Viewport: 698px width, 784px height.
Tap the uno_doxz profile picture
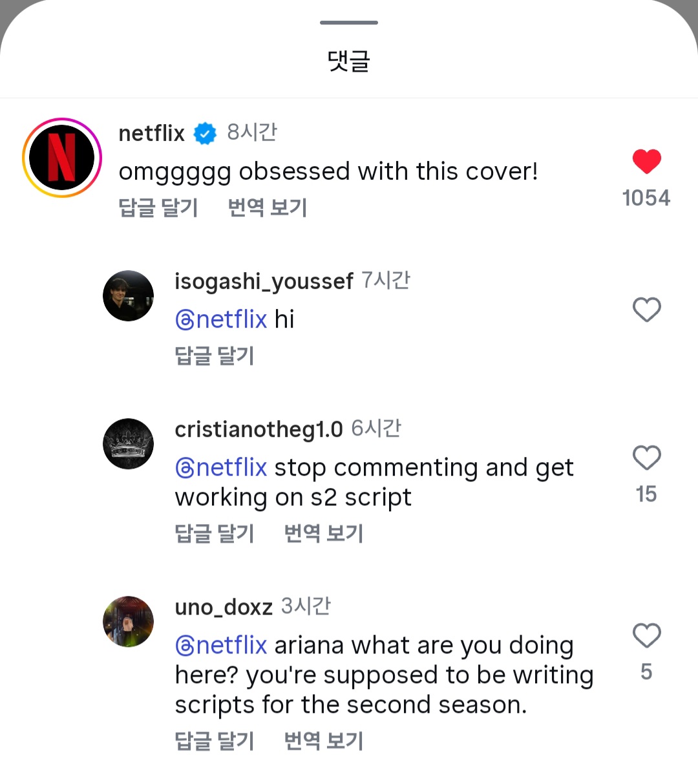tap(128, 622)
